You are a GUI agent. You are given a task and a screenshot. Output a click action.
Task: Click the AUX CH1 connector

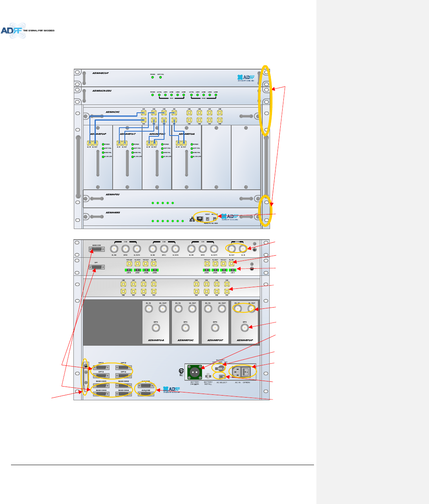pos(146,385)
